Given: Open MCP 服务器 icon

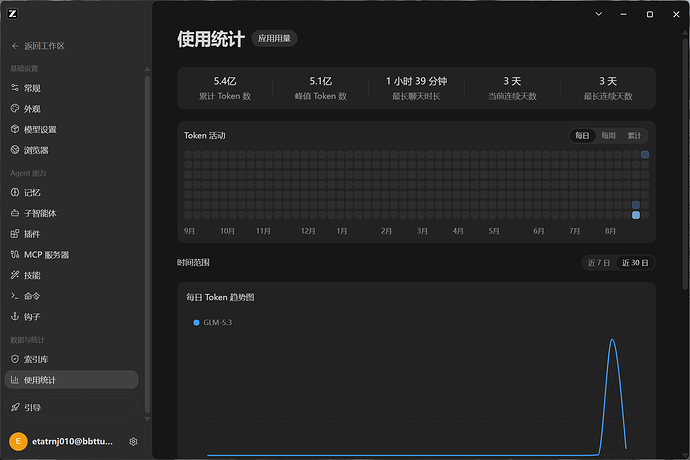Looking at the screenshot, I should [15, 254].
